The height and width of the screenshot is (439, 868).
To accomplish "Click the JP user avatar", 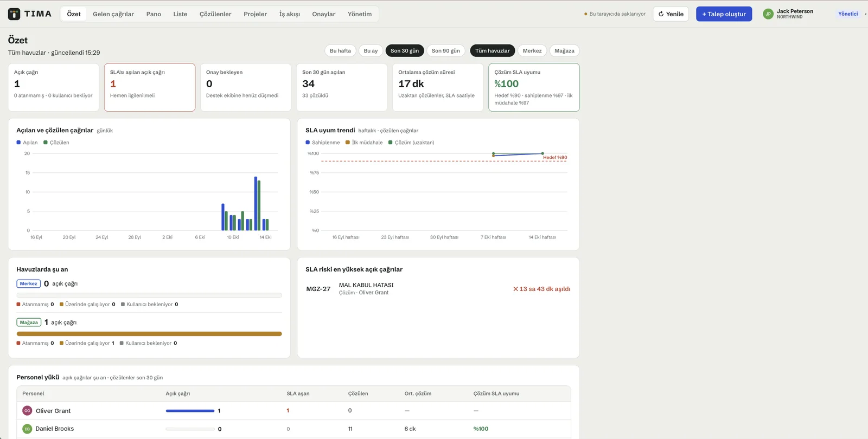I will point(768,14).
